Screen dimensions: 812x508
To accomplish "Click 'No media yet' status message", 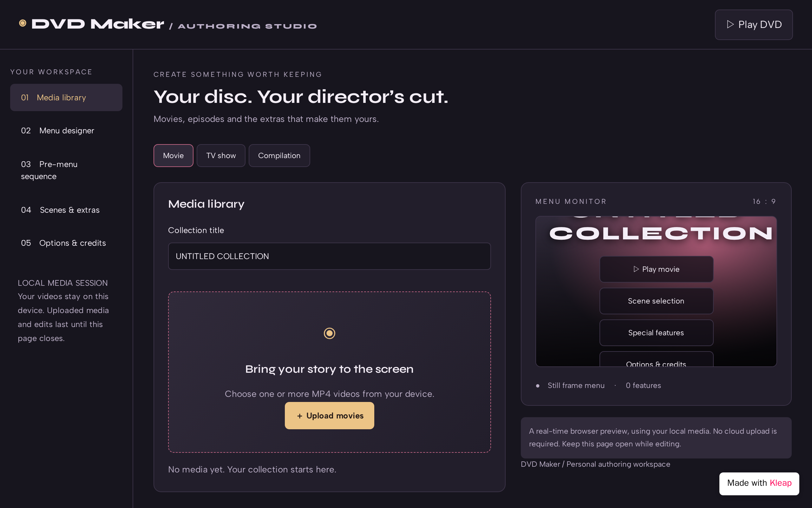I will (252, 469).
